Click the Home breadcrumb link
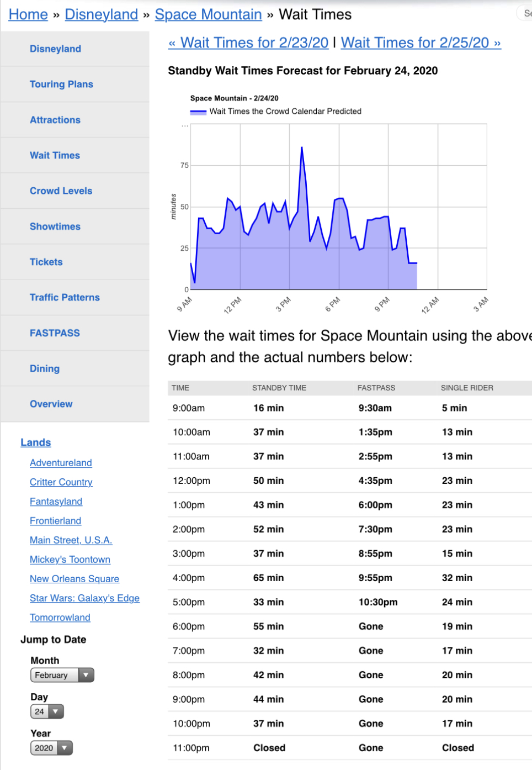 28,14
